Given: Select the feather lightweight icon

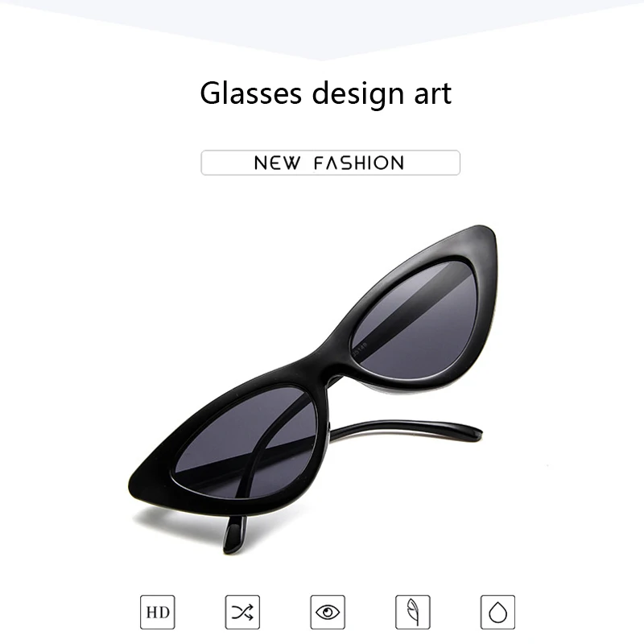Looking at the screenshot, I should [x=413, y=612].
